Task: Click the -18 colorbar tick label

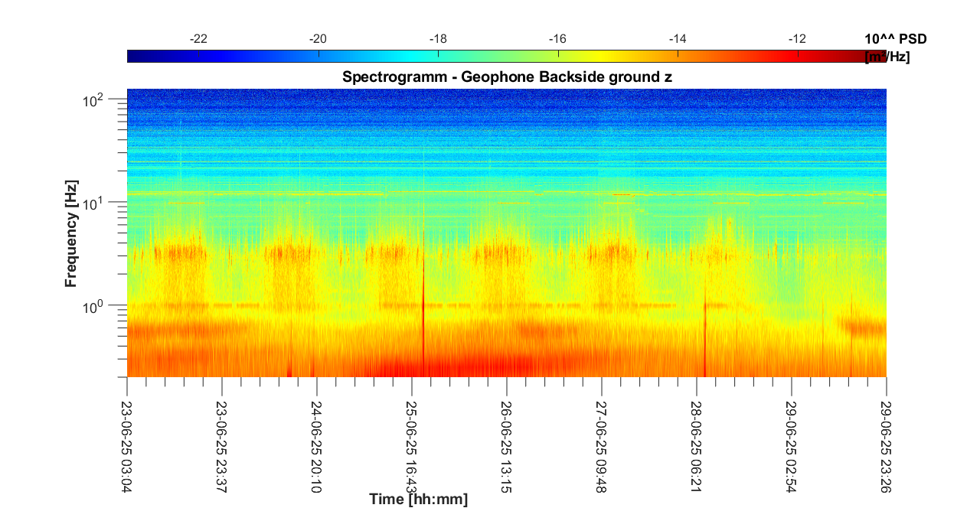Action: click(x=438, y=39)
